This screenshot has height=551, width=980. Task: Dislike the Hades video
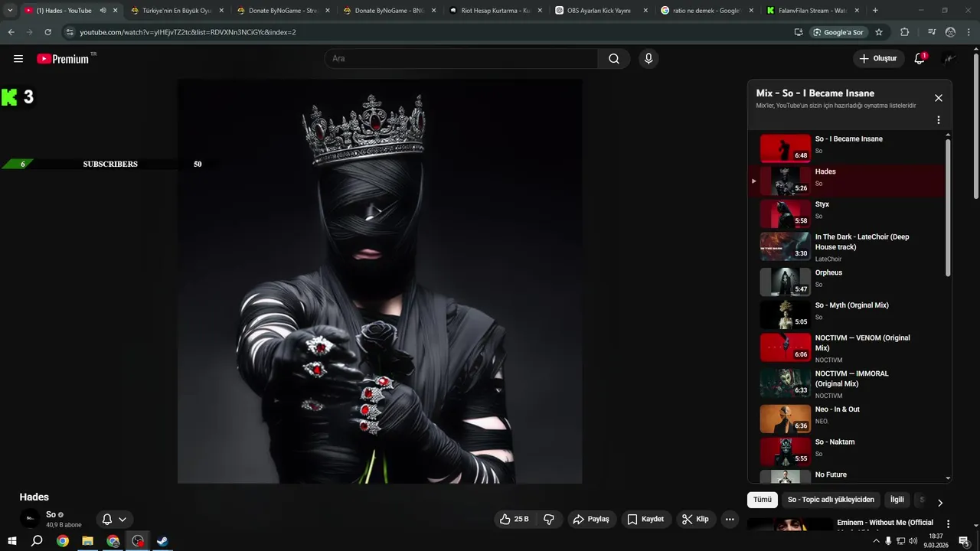[x=549, y=519]
